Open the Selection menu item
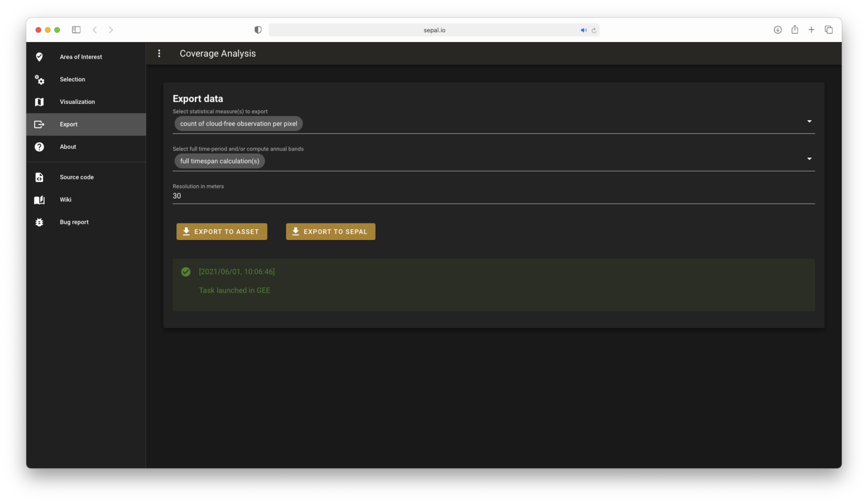Screen dimensions: 868x503 (x=72, y=80)
